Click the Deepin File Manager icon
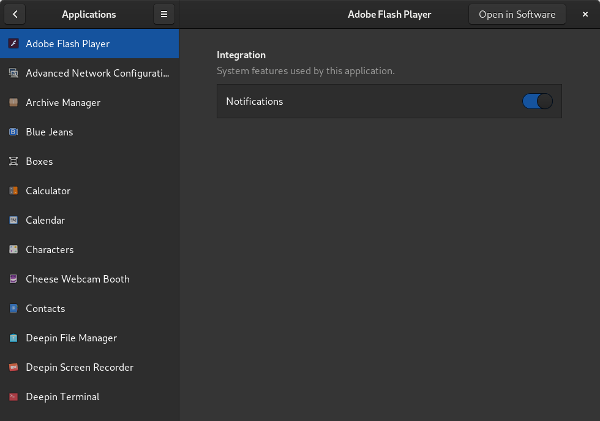600x421 pixels. point(13,338)
